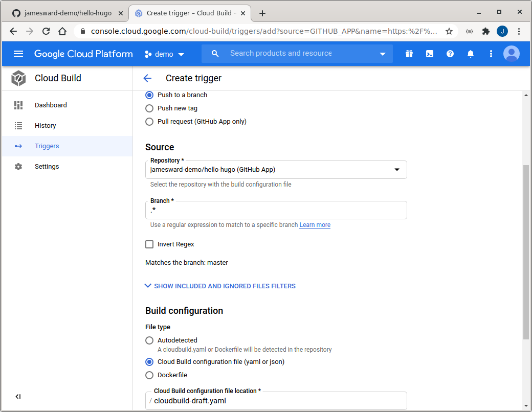The width and height of the screenshot is (532, 412).
Task: Click the Learn more link
Action: 315,225
